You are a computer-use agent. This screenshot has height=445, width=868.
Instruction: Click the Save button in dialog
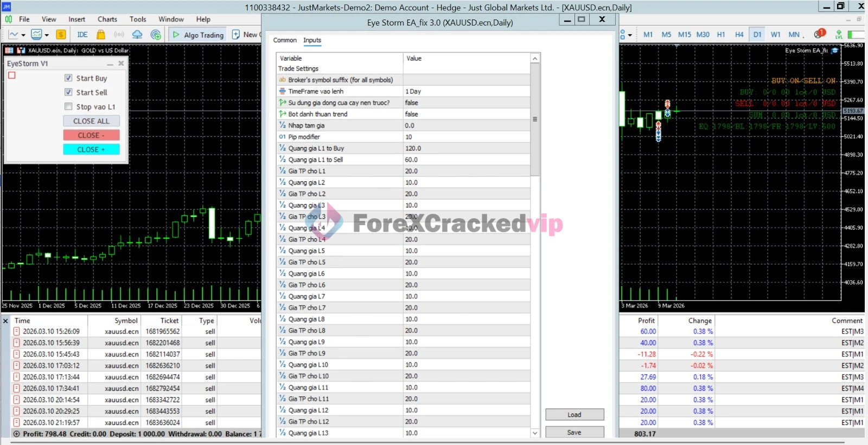pos(574,433)
